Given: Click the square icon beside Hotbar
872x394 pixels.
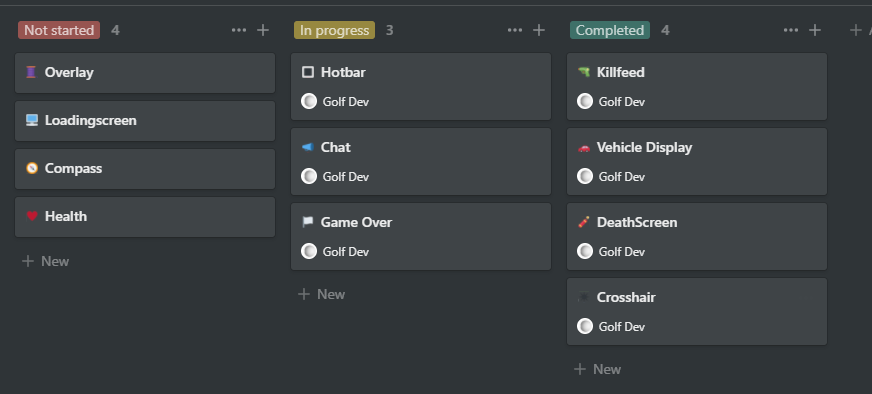Looking at the screenshot, I should point(308,72).
